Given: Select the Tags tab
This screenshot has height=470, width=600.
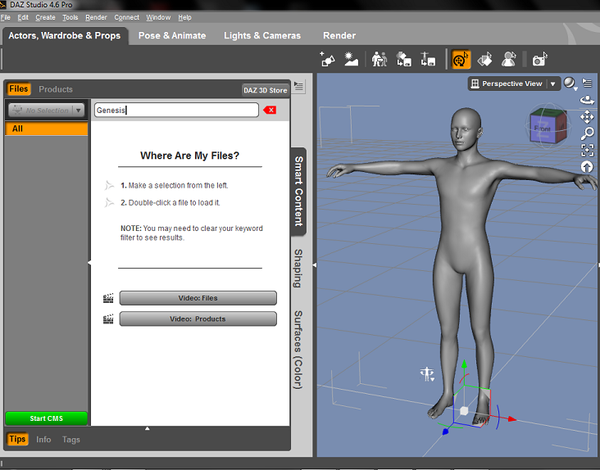Looking at the screenshot, I should coord(71,439).
